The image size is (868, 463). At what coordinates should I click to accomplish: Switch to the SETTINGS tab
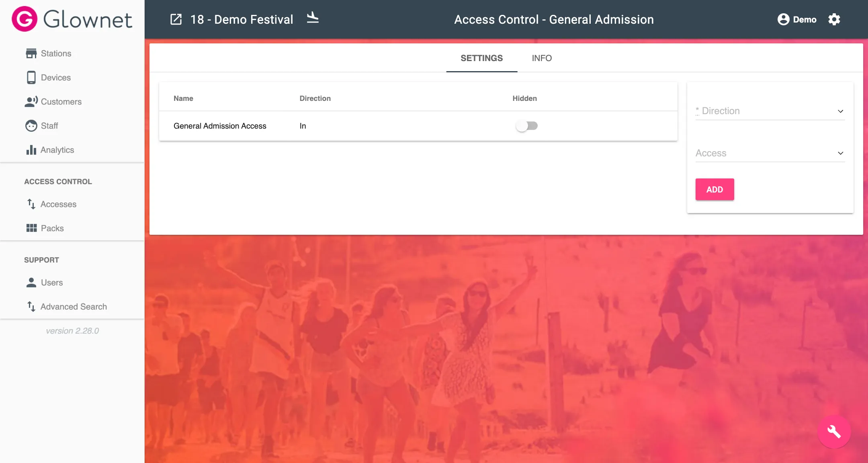481,58
